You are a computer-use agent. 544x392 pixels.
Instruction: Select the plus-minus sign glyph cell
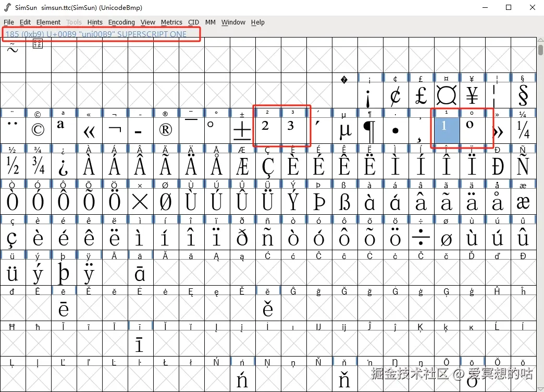coord(243,130)
